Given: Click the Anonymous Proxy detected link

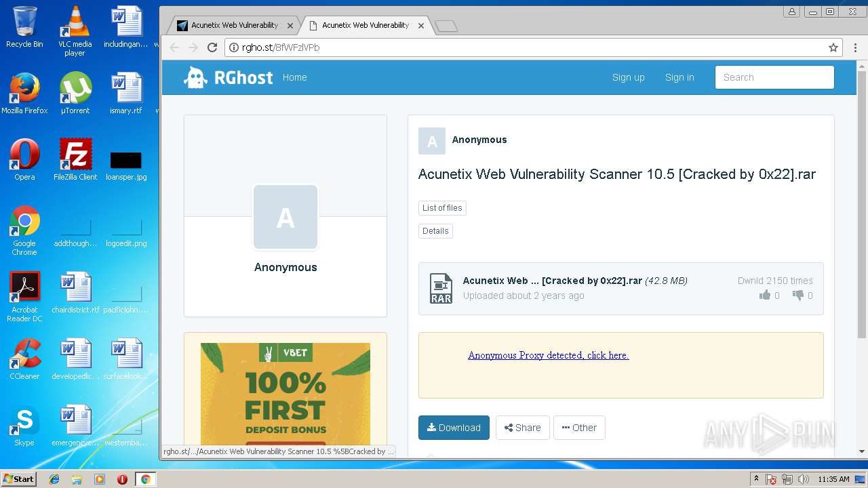Looking at the screenshot, I should (x=548, y=355).
